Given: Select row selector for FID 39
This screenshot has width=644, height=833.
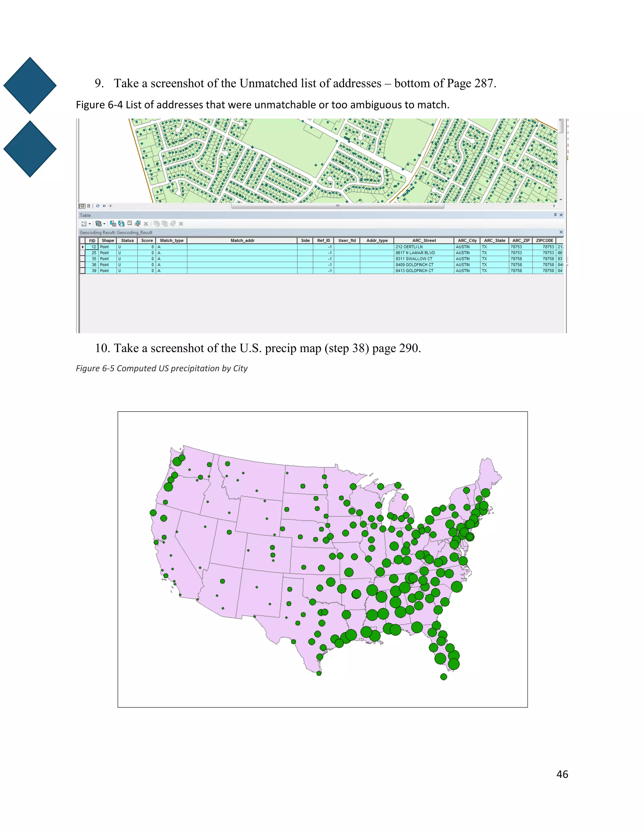Looking at the screenshot, I should pyautogui.click(x=82, y=271).
